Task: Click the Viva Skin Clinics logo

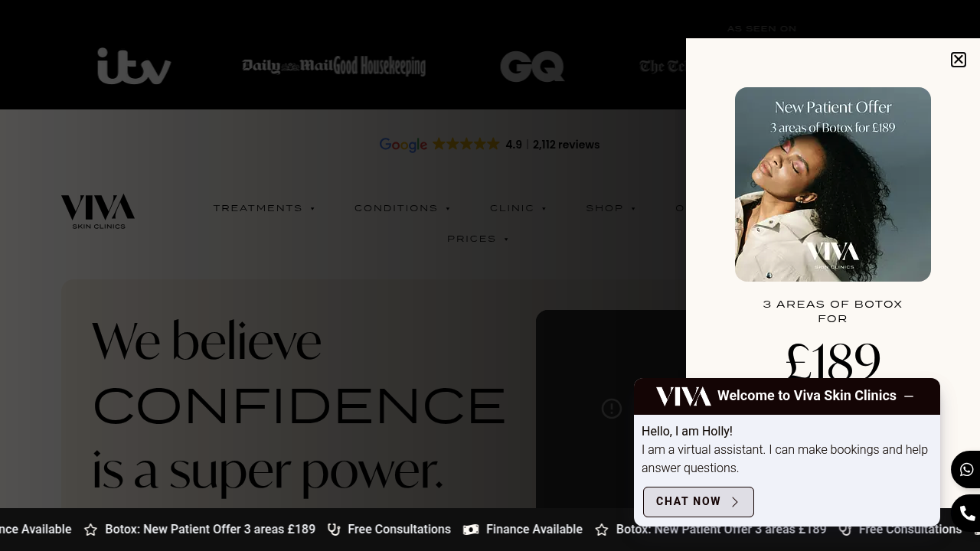Action: pos(98,211)
